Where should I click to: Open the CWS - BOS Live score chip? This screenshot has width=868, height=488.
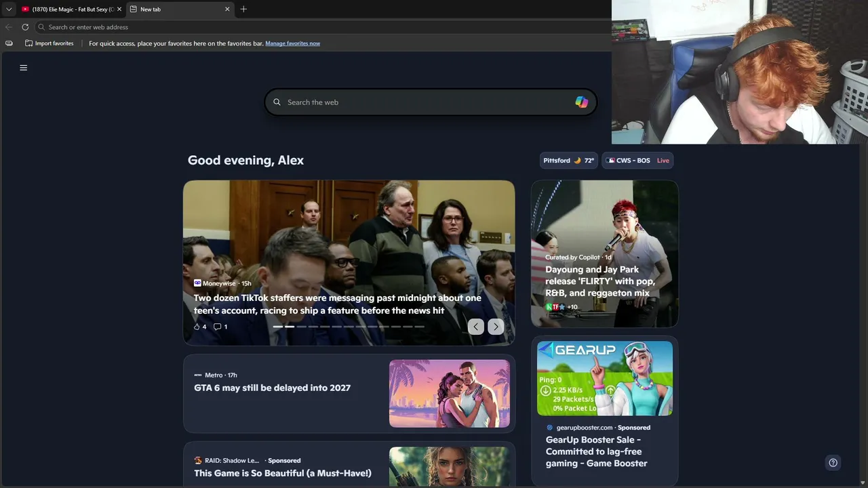coord(637,161)
